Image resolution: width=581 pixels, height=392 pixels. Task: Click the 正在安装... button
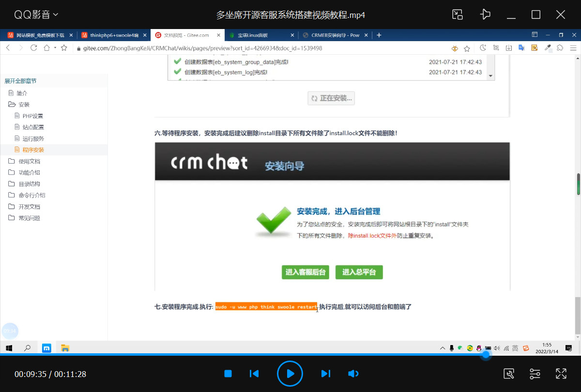(332, 98)
